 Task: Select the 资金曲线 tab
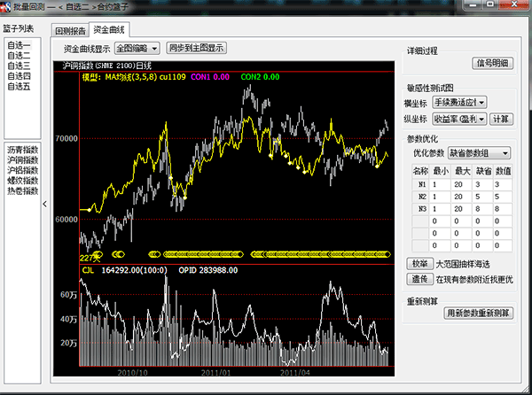(x=109, y=29)
